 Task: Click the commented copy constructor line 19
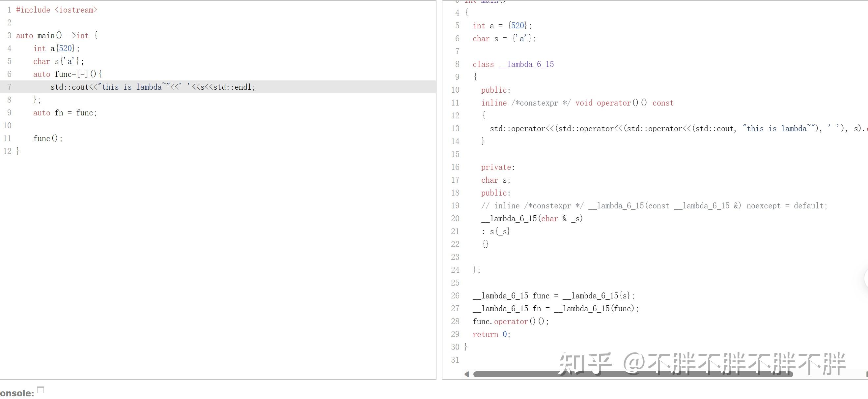click(654, 206)
